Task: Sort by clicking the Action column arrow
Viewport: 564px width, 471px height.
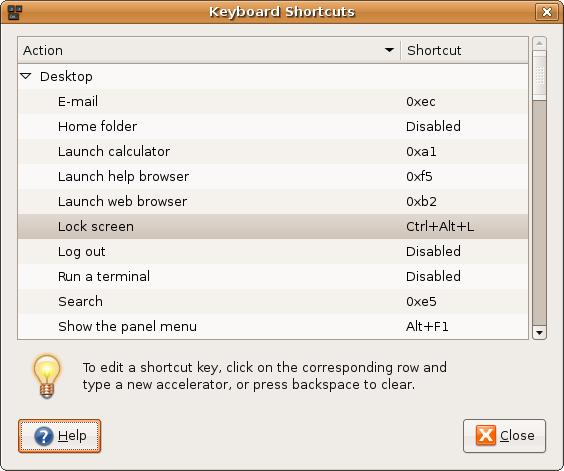Action: click(x=389, y=50)
